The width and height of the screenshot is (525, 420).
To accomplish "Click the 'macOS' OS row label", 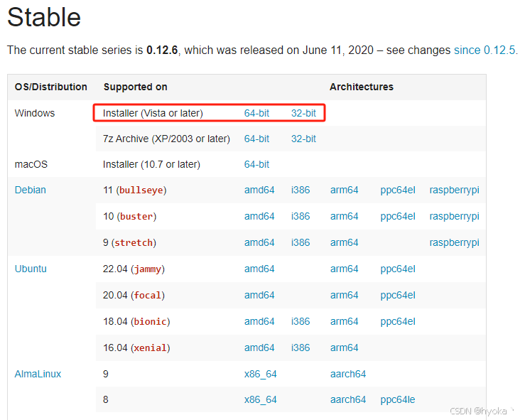I will click(x=31, y=164).
